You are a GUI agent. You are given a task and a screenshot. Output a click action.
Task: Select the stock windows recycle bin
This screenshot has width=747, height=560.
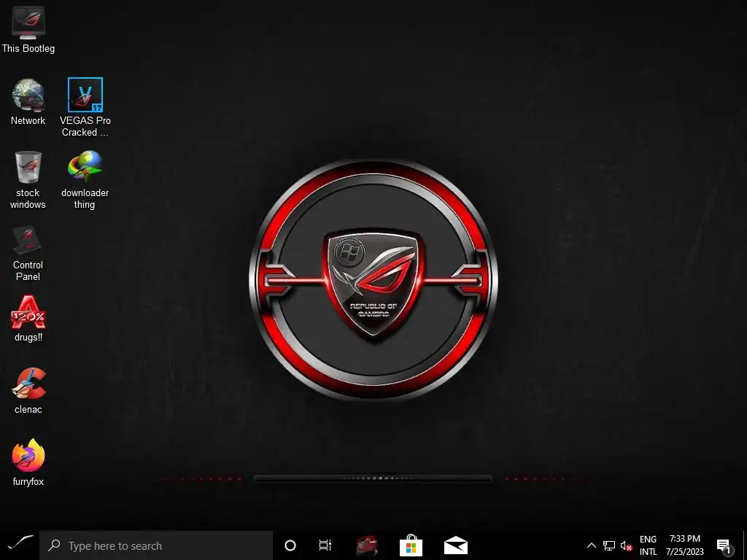click(x=28, y=180)
